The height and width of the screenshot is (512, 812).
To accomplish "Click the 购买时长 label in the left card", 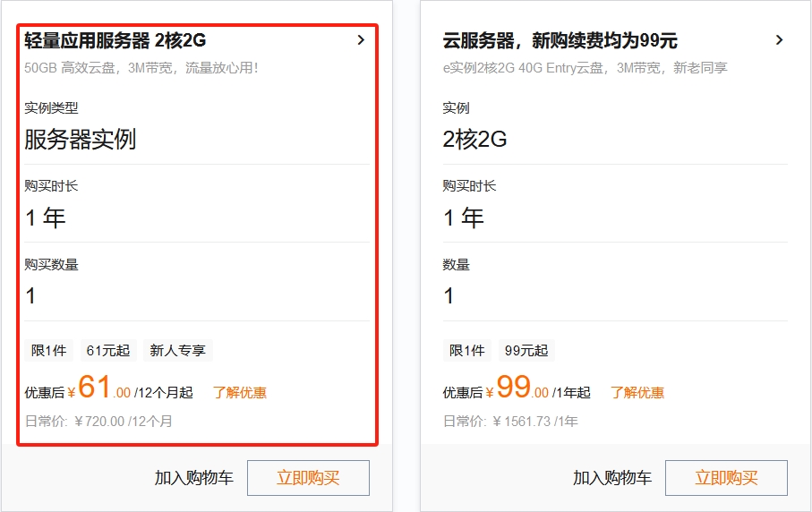I will 51,186.
